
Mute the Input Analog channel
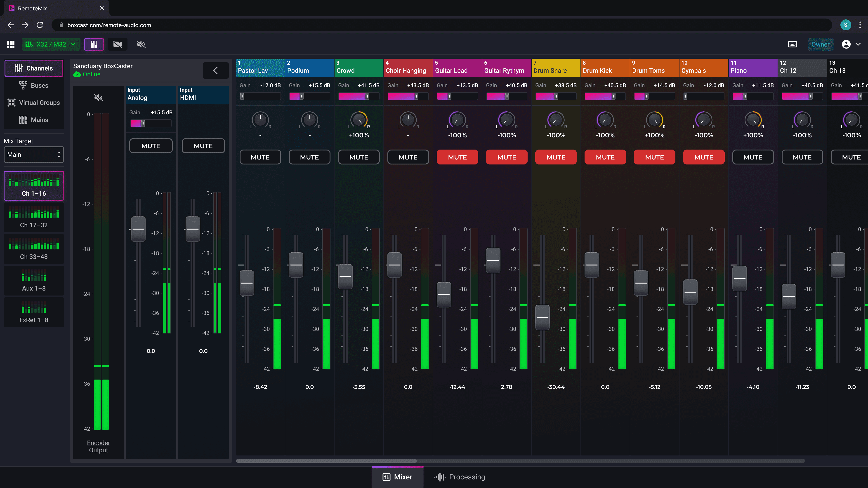[151, 146]
